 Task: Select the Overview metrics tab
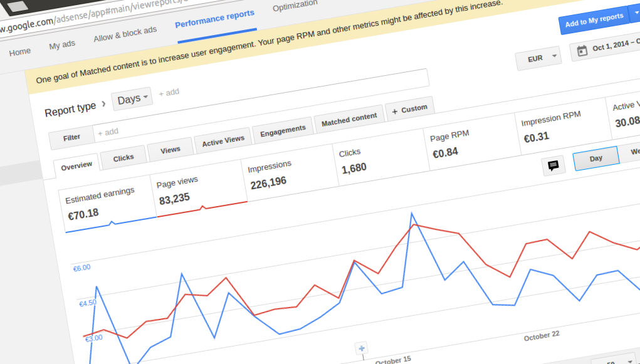[x=76, y=166]
